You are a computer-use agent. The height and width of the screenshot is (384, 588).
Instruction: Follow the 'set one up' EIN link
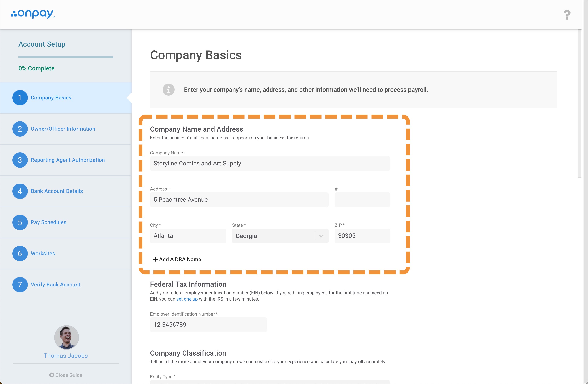coord(187,299)
